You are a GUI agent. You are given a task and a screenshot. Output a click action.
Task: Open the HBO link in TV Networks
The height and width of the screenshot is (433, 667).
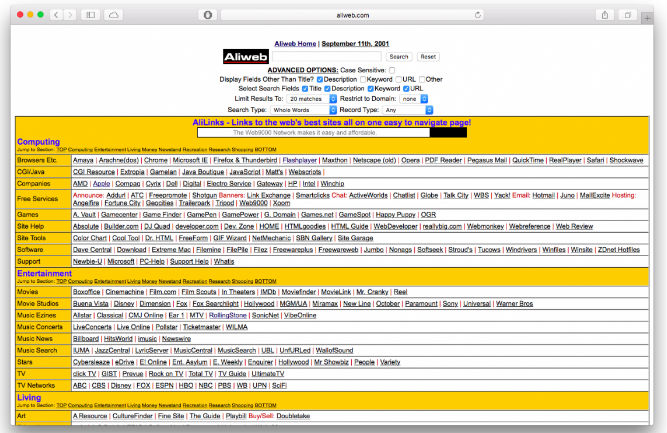[x=186, y=386]
